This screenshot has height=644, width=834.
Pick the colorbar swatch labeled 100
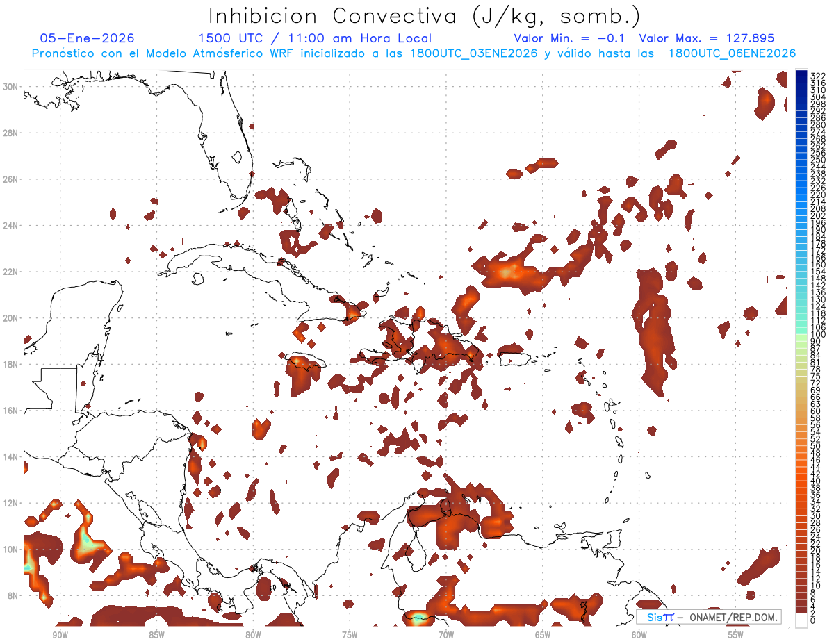coord(801,335)
